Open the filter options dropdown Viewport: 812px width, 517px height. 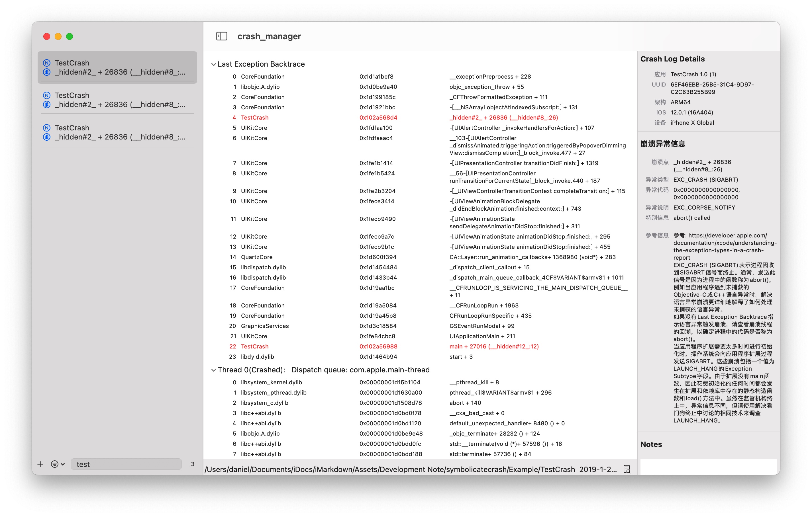(x=58, y=464)
